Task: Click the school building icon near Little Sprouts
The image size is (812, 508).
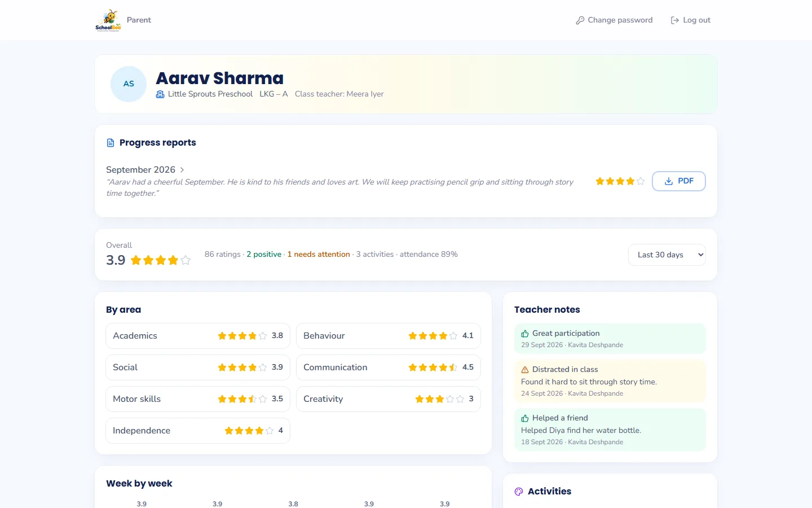Action: tap(160, 94)
